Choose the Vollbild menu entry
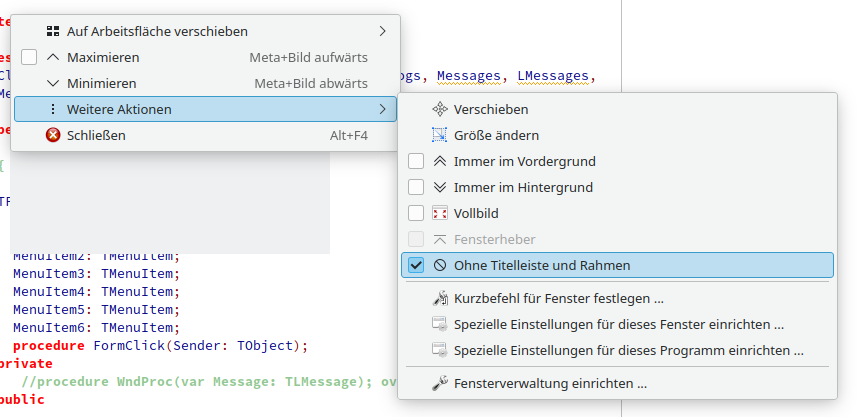Viewport: 857px width, 417px height. 618,213
